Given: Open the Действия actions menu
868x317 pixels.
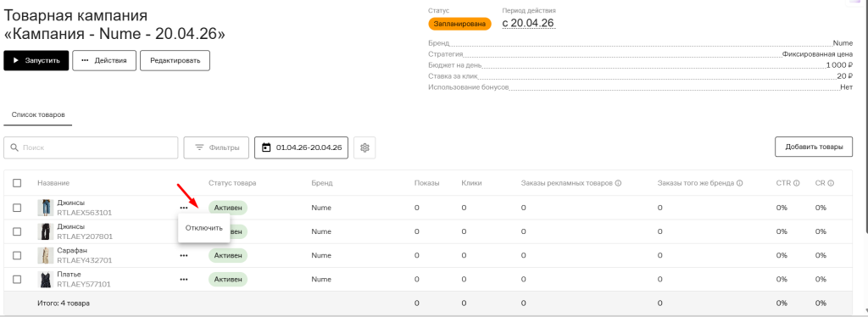Looking at the screenshot, I should click(x=104, y=61).
